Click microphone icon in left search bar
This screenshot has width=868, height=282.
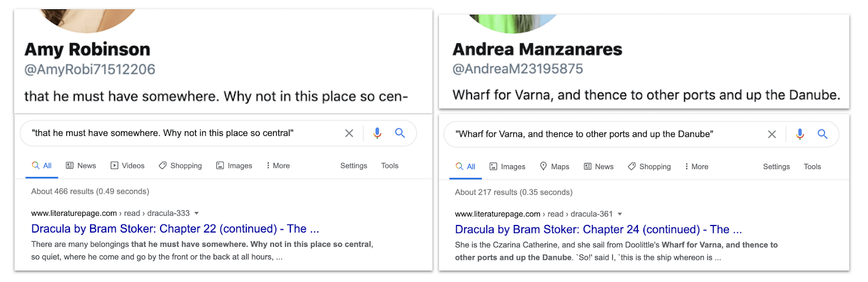click(x=377, y=133)
